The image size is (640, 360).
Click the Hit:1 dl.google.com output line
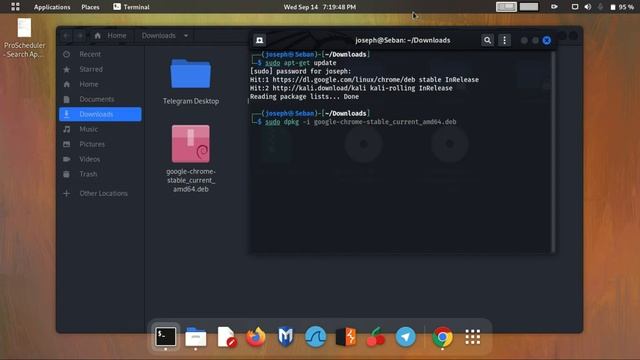[x=364, y=80]
